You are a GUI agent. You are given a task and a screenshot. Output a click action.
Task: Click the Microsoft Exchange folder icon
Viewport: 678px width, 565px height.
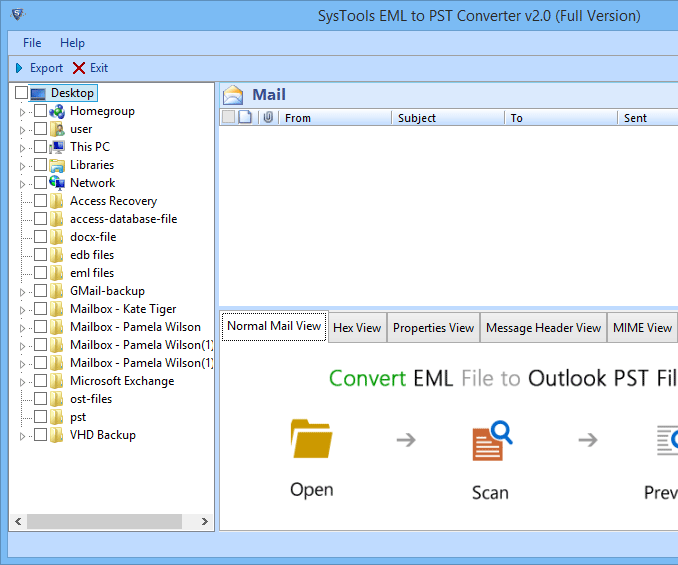pyautogui.click(x=57, y=381)
